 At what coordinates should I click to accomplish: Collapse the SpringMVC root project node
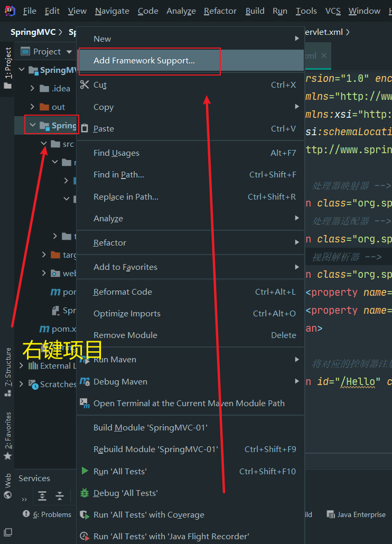click(x=22, y=70)
